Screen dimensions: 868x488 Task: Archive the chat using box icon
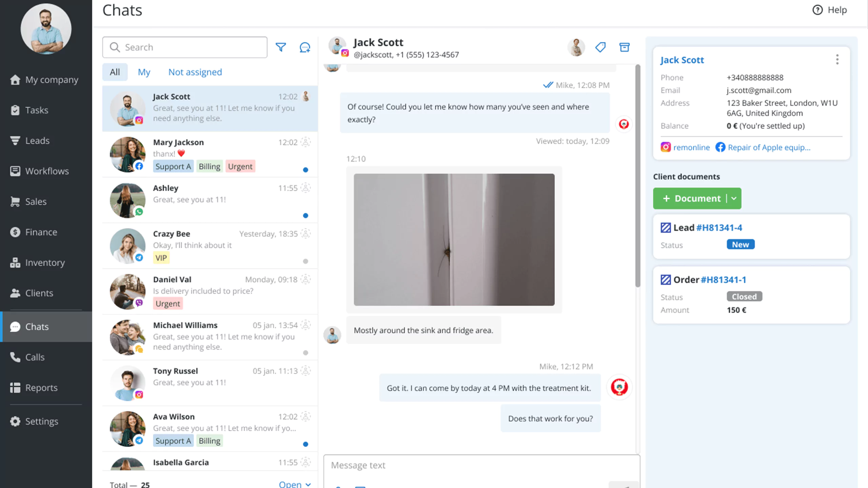[x=624, y=47]
